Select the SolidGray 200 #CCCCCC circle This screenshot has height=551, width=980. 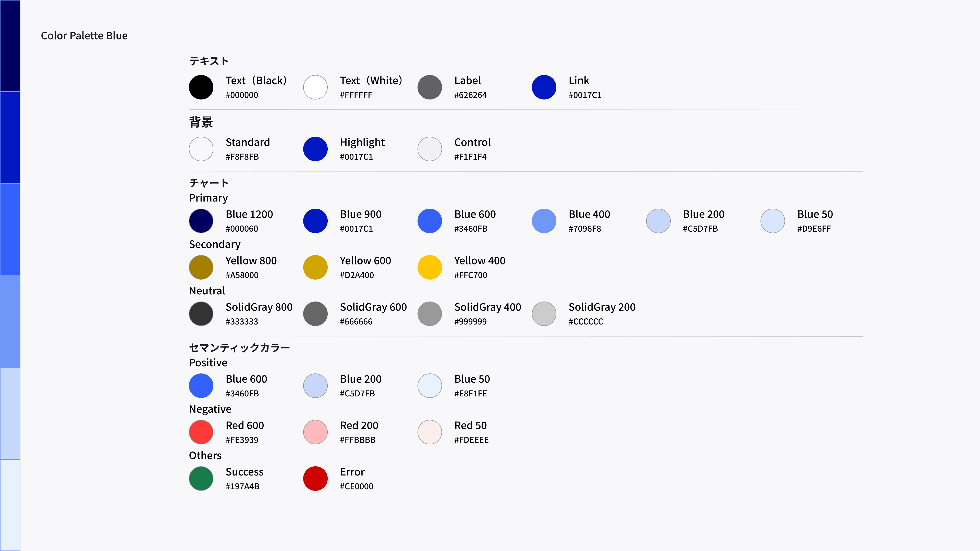(x=544, y=314)
